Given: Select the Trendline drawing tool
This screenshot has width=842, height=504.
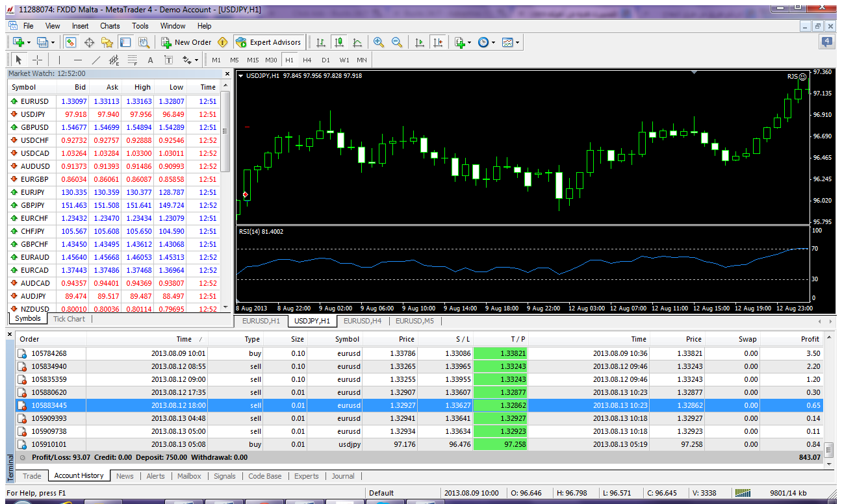Looking at the screenshot, I should 96,60.
